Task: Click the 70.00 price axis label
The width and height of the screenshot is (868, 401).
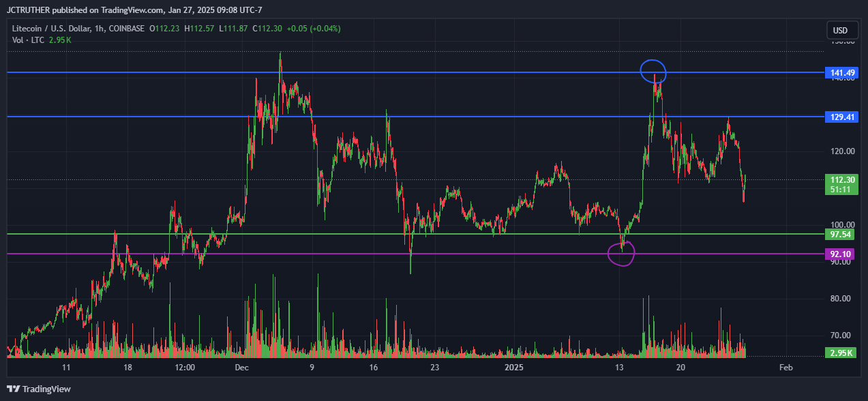Action: [x=840, y=336]
